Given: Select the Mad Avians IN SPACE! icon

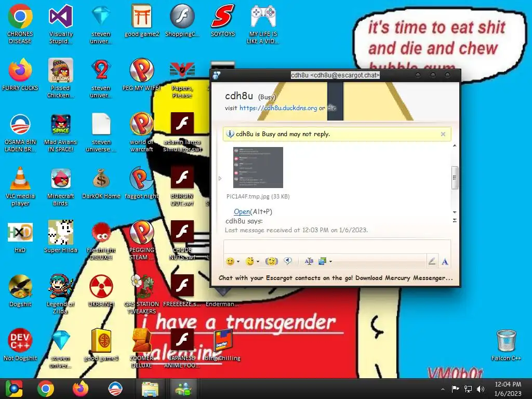Looking at the screenshot, I should (x=60, y=132).
